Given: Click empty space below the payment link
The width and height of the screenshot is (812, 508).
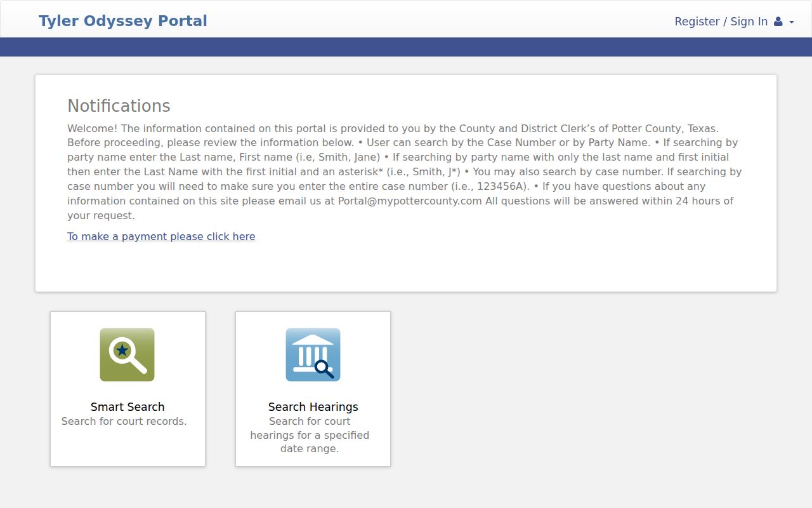Looking at the screenshot, I should [406, 267].
